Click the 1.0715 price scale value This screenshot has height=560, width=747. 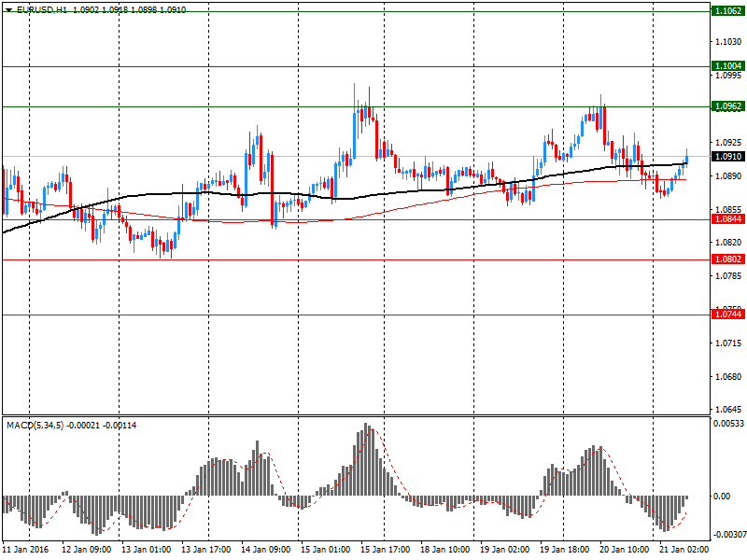[x=728, y=343]
